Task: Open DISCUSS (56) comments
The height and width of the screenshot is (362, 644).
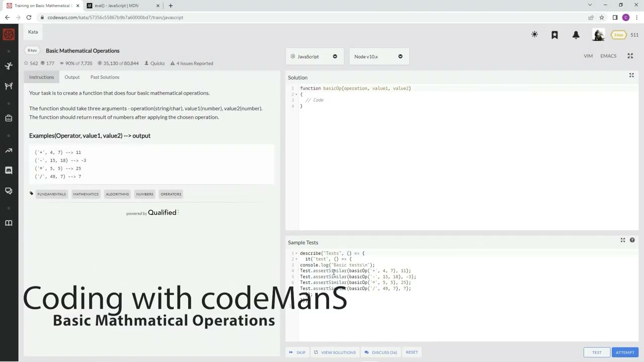Action: pyautogui.click(x=381, y=352)
